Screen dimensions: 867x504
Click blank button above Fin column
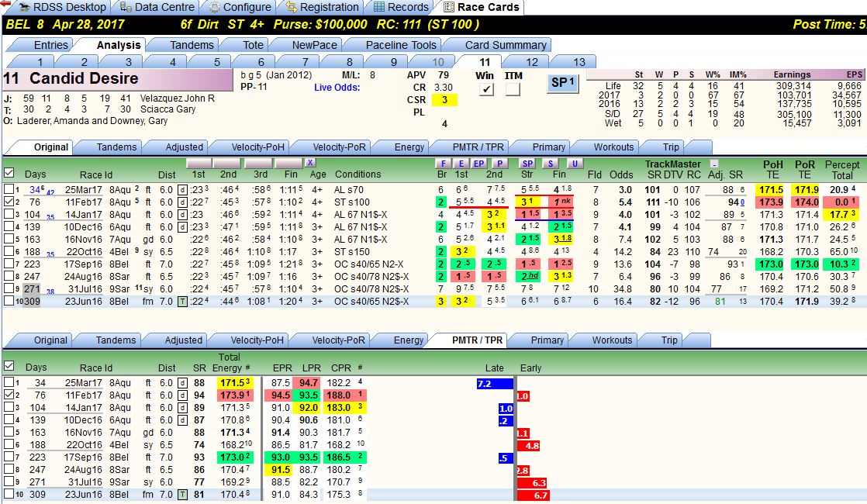[288, 163]
